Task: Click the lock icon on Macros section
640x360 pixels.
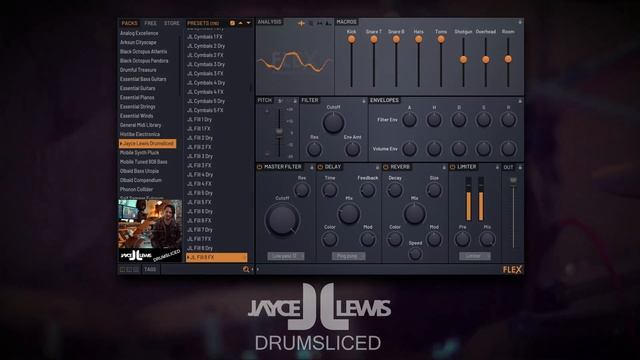Action: click(520, 22)
